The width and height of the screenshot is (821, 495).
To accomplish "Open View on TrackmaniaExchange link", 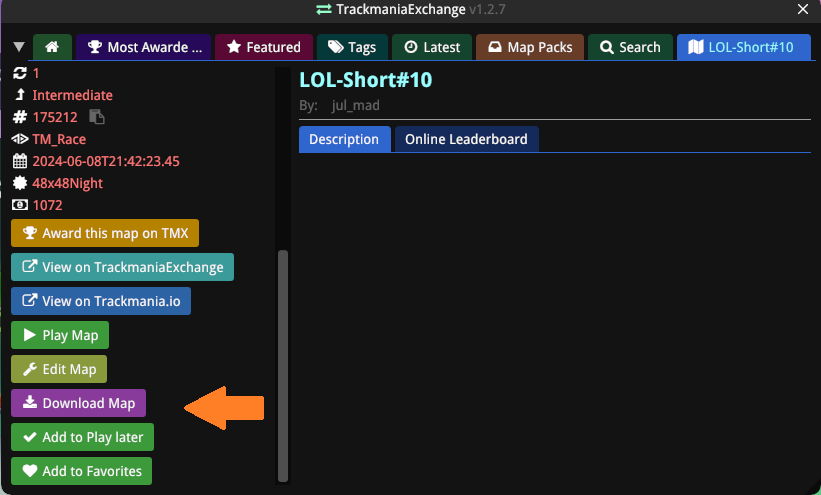I will pyautogui.click(x=123, y=267).
